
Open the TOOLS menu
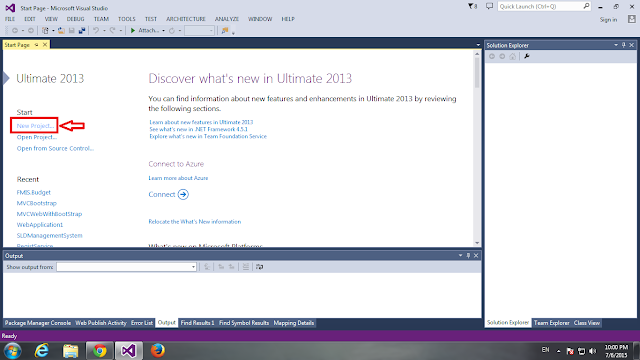point(127,19)
